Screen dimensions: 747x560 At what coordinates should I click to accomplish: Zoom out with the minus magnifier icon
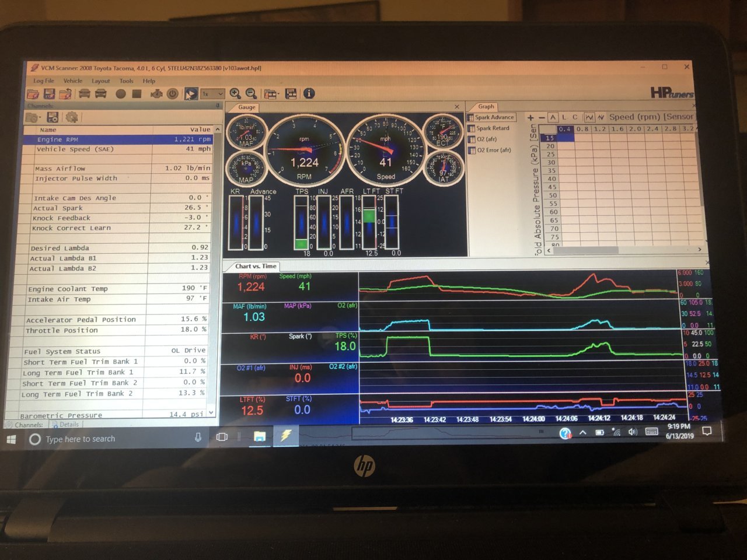pyautogui.click(x=251, y=93)
